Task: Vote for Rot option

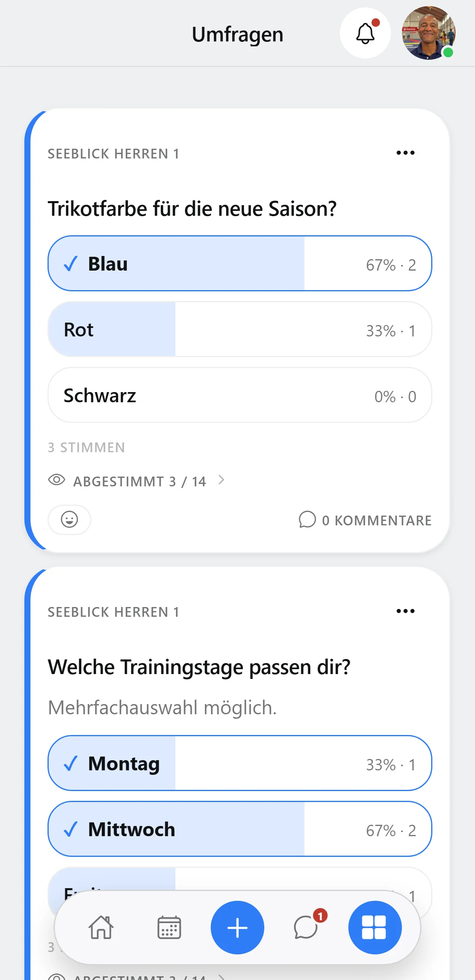Action: tap(240, 329)
